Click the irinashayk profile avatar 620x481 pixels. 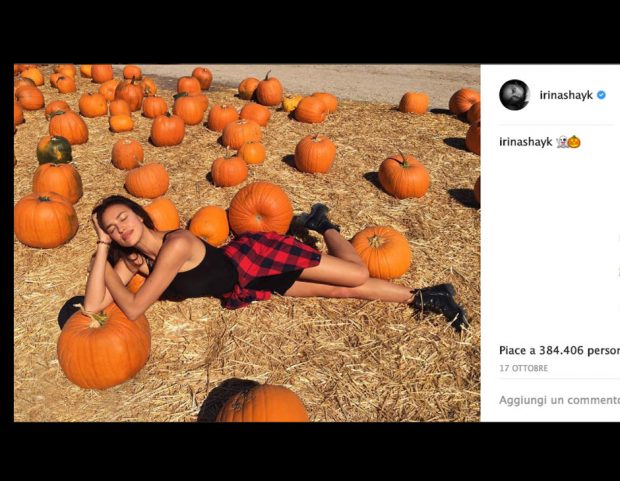coord(514,95)
